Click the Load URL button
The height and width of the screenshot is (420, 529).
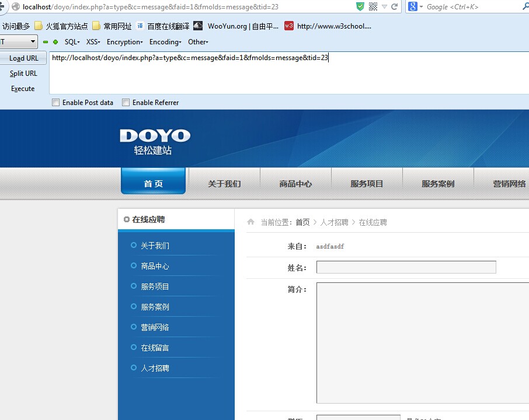[x=23, y=58]
